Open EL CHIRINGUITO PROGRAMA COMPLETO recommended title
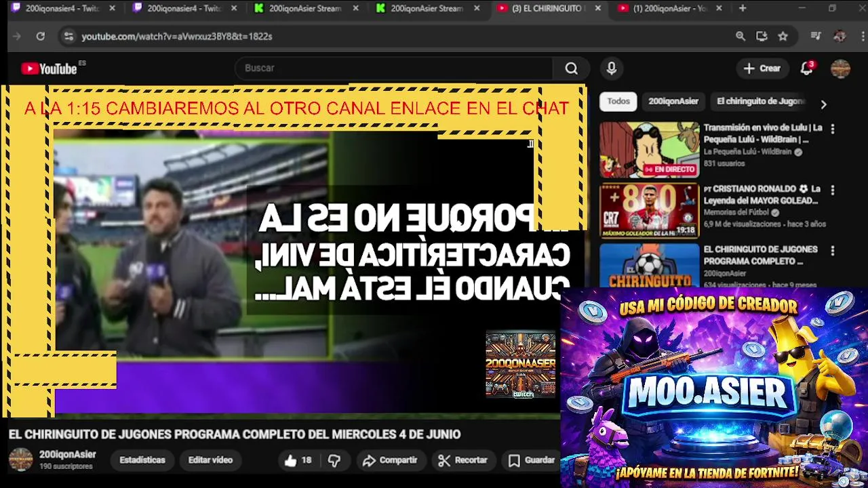 [x=760, y=256]
